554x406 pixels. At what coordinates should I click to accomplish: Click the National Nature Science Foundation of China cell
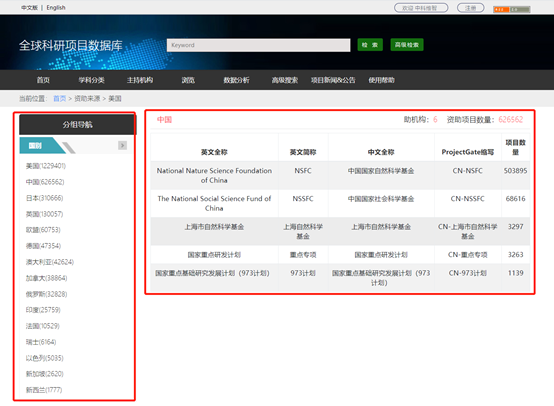[214, 175]
